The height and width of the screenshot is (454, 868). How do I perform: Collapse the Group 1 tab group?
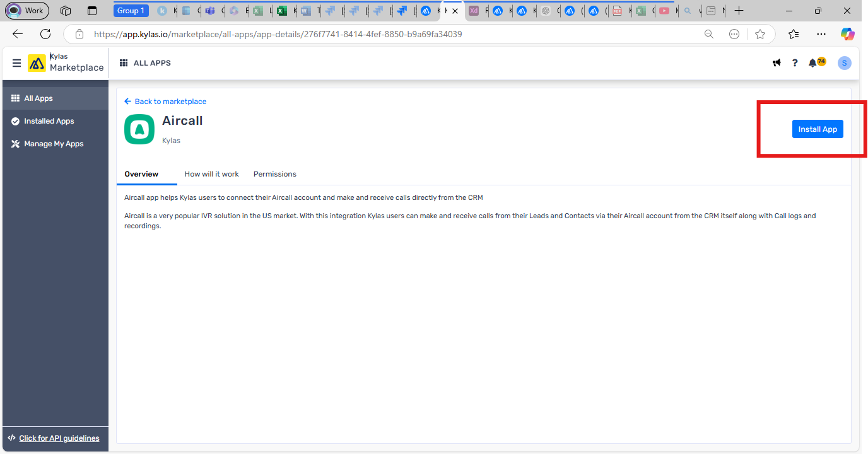(x=131, y=11)
